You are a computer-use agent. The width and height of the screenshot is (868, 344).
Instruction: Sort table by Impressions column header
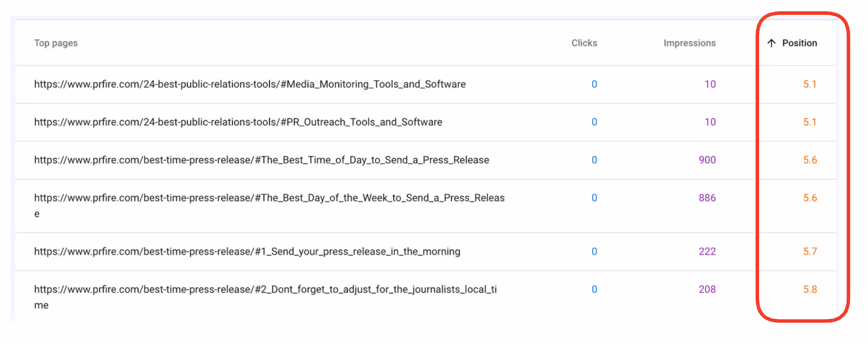pyautogui.click(x=690, y=43)
